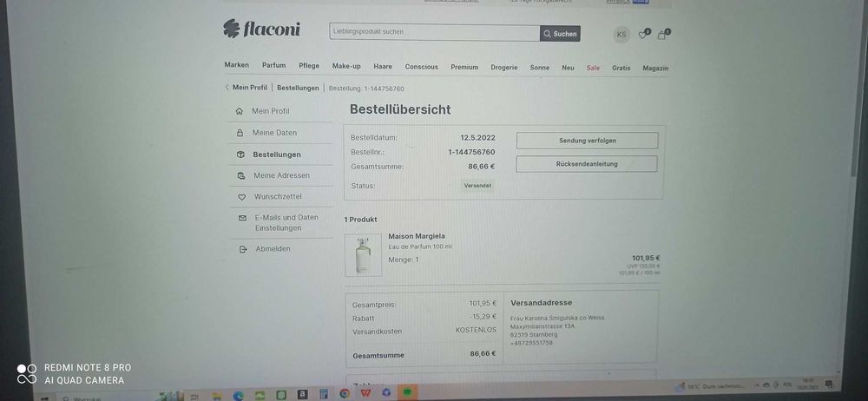The image size is (868, 401).
Task: Open the Drogerie menu
Action: (x=504, y=68)
